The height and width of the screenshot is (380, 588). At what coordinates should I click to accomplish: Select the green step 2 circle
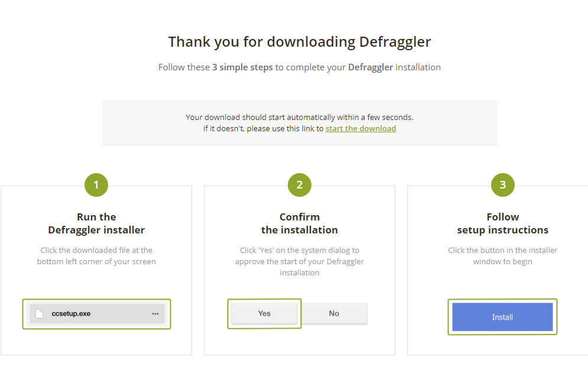(299, 185)
